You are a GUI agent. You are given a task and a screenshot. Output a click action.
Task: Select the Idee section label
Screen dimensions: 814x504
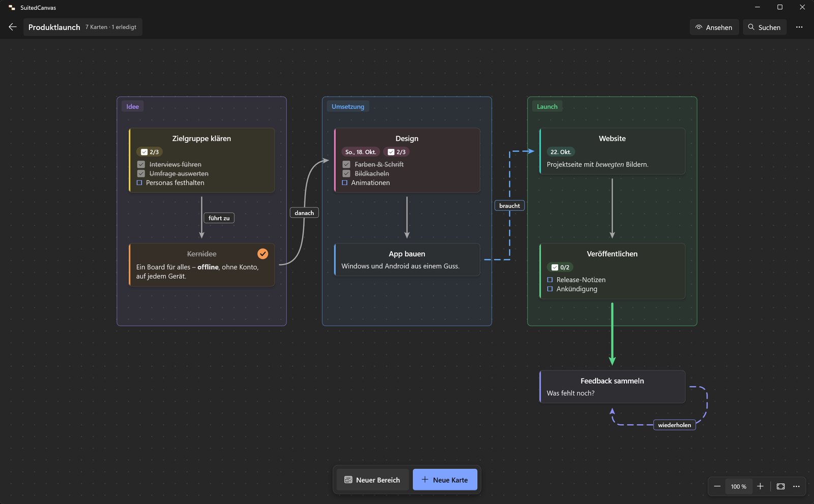click(x=133, y=106)
